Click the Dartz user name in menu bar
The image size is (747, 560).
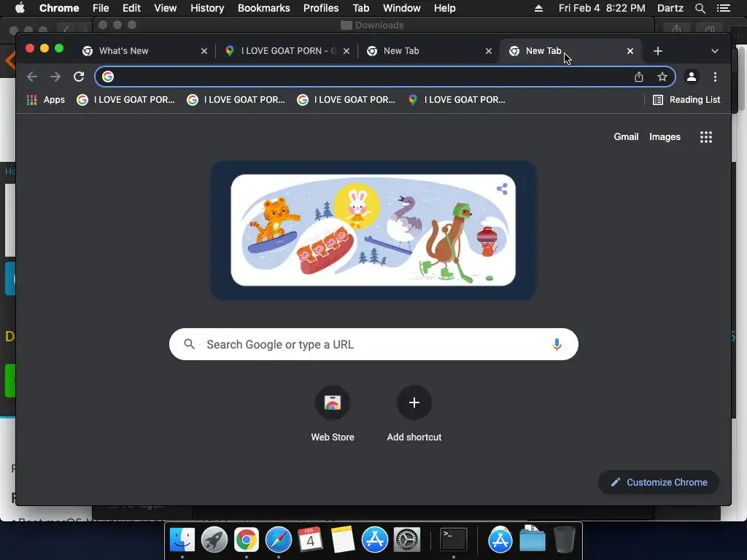pyautogui.click(x=670, y=8)
